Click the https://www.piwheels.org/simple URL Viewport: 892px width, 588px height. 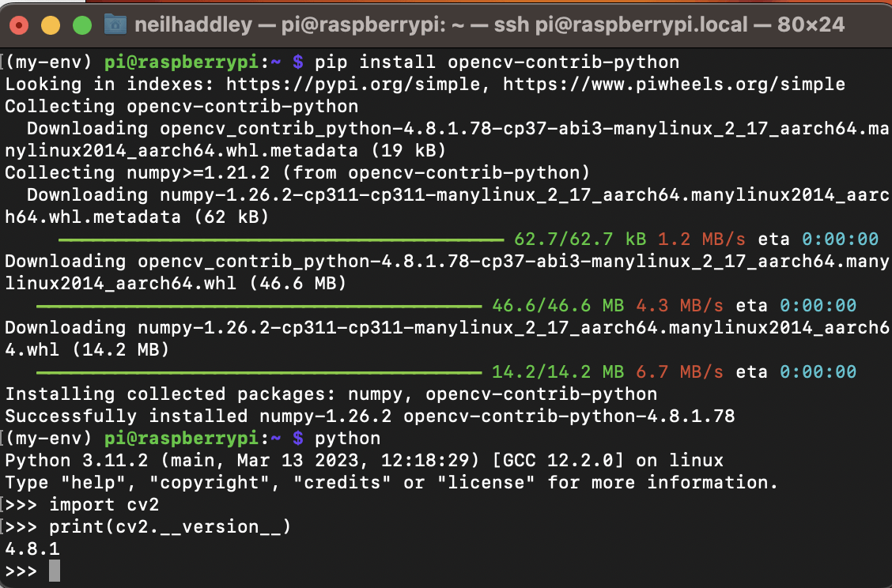pos(674,84)
